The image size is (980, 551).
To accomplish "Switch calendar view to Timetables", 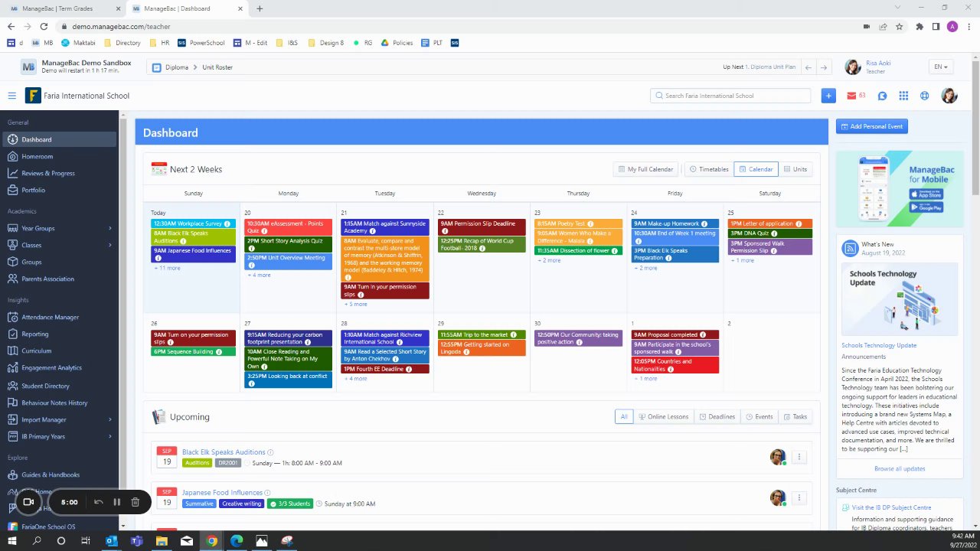I will (708, 169).
